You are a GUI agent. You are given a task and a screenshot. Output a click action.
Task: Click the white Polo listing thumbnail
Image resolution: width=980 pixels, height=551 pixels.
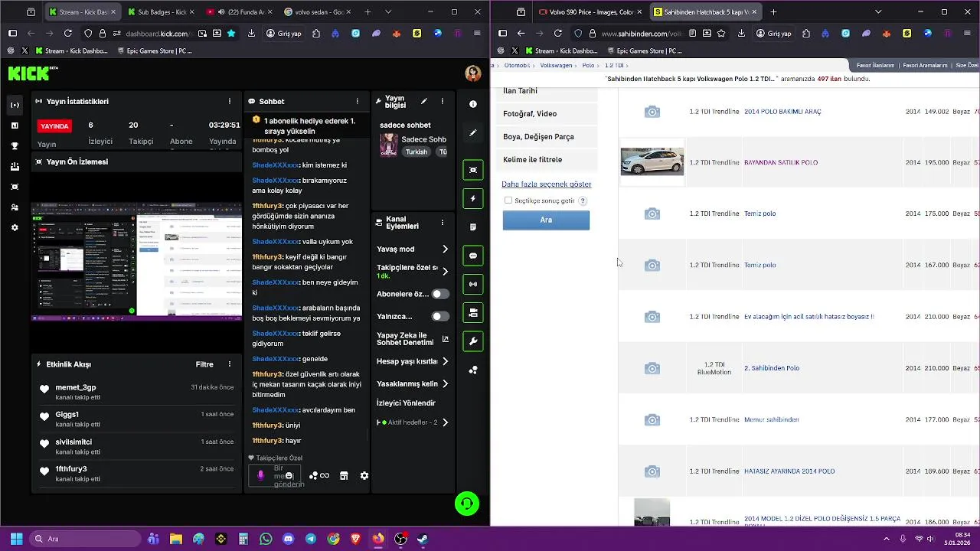652,162
